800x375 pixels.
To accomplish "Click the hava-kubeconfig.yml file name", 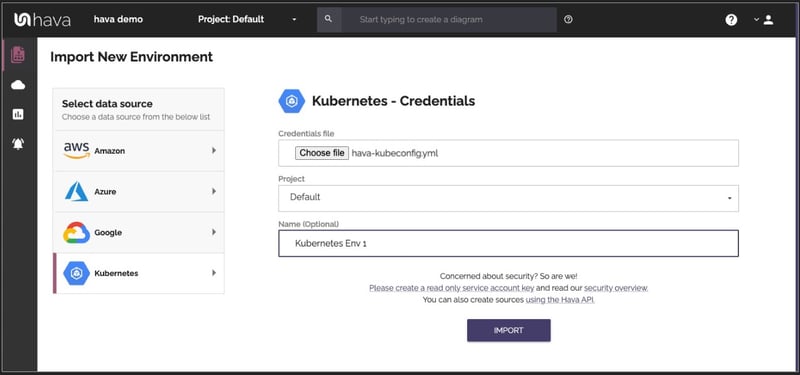I will [395, 153].
